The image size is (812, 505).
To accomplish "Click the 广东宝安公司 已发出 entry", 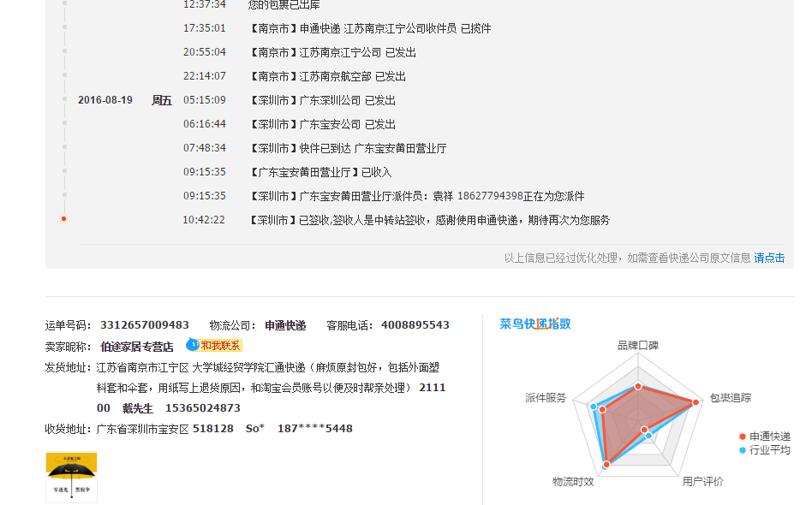I will (x=323, y=124).
